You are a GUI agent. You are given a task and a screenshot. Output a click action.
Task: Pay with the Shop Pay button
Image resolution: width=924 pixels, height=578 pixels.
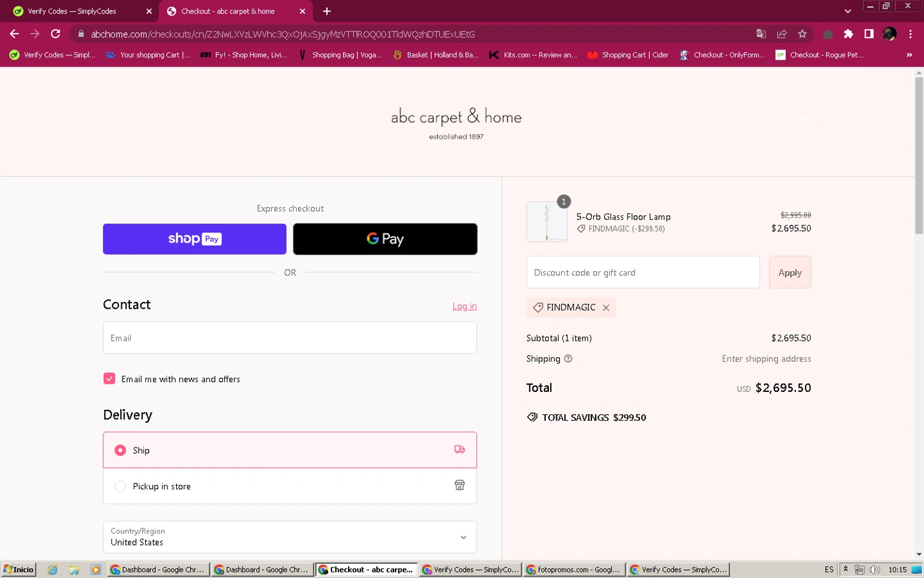click(x=195, y=239)
